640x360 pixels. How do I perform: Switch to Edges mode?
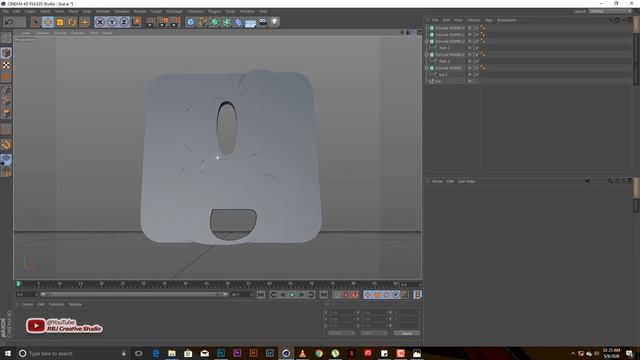point(6,101)
